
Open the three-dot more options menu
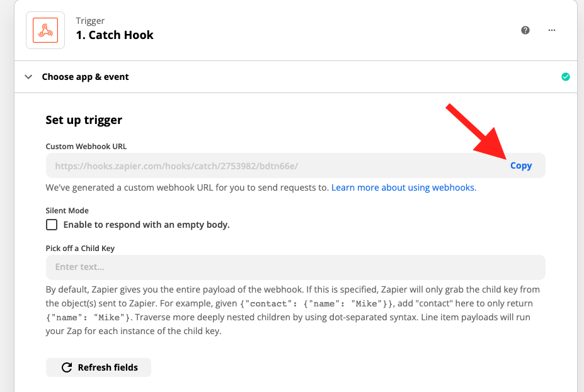[x=552, y=30]
